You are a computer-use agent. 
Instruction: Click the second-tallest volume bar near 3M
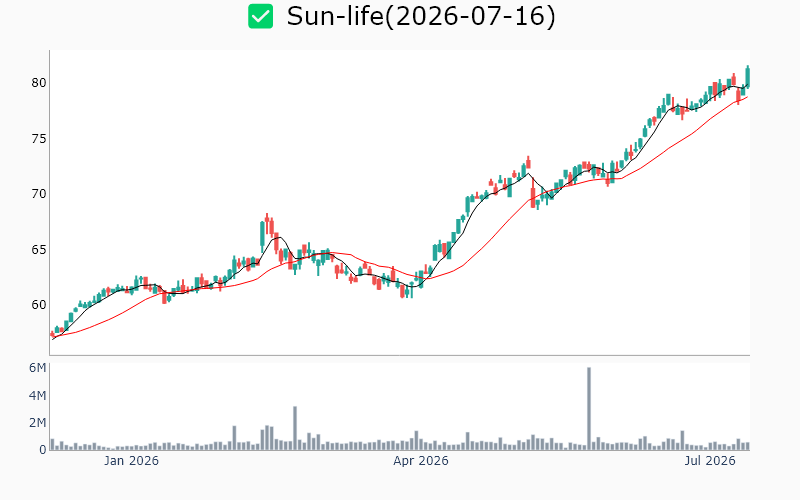(295, 428)
